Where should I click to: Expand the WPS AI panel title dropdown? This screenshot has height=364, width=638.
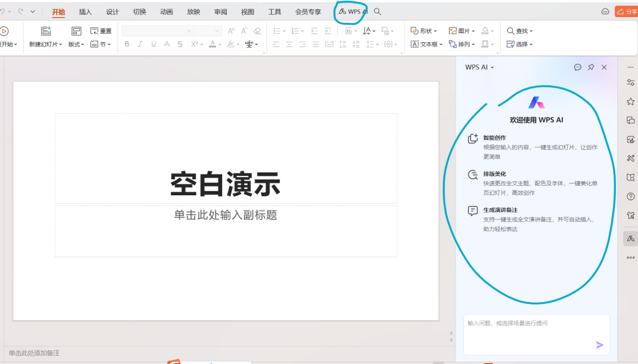point(479,67)
